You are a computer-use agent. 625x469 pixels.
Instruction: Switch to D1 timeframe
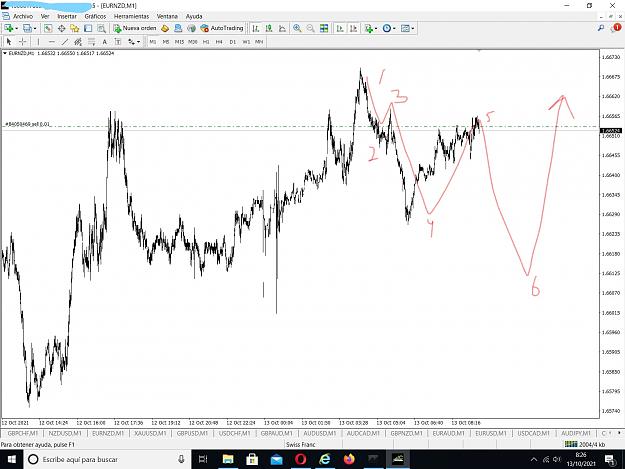tap(233, 42)
